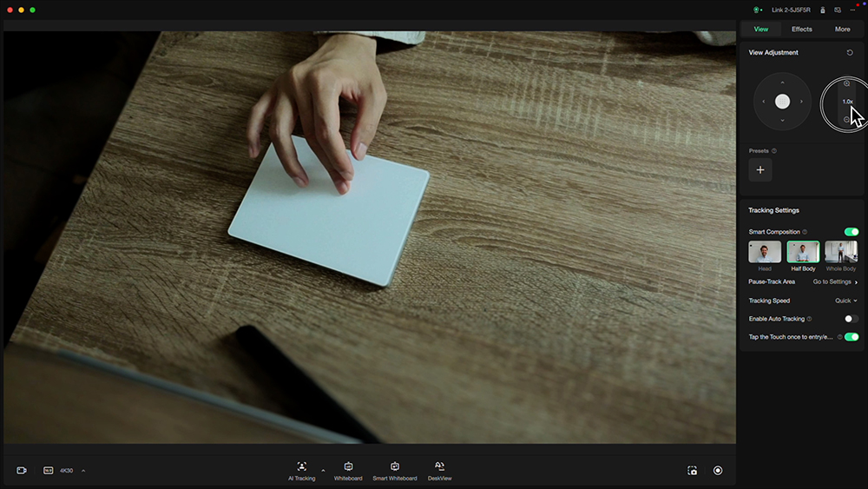Expand the 4K30 resolution options chevron
Viewport: 868px width, 489px height.
point(83,471)
